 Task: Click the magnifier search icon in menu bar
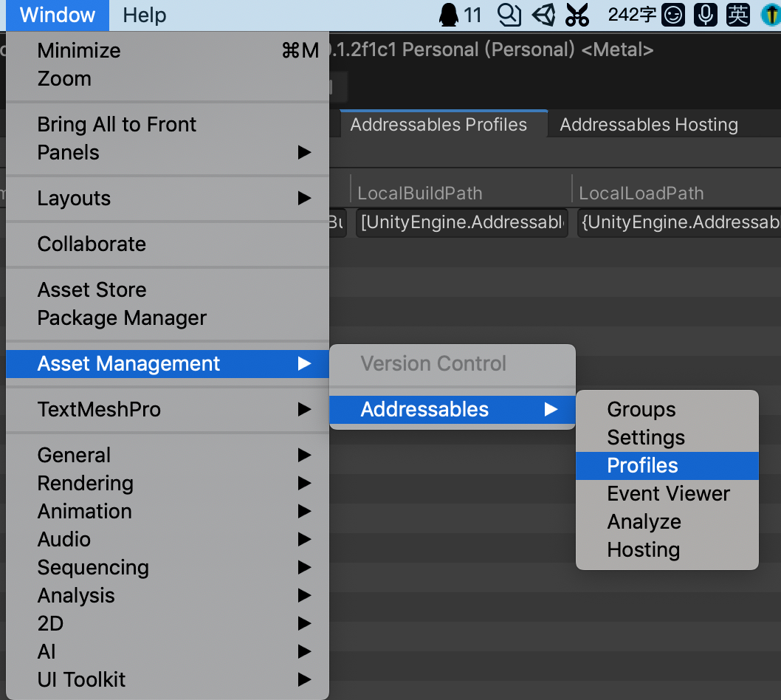click(x=509, y=15)
